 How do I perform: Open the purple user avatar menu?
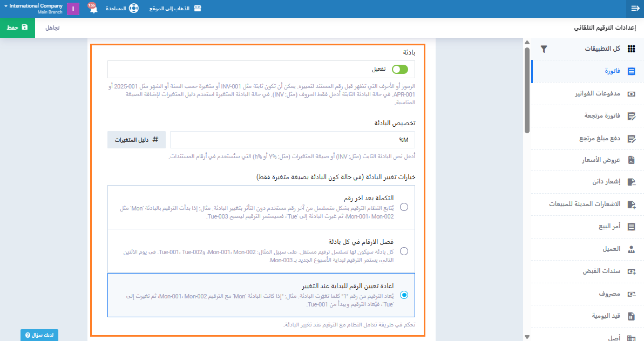point(73,9)
